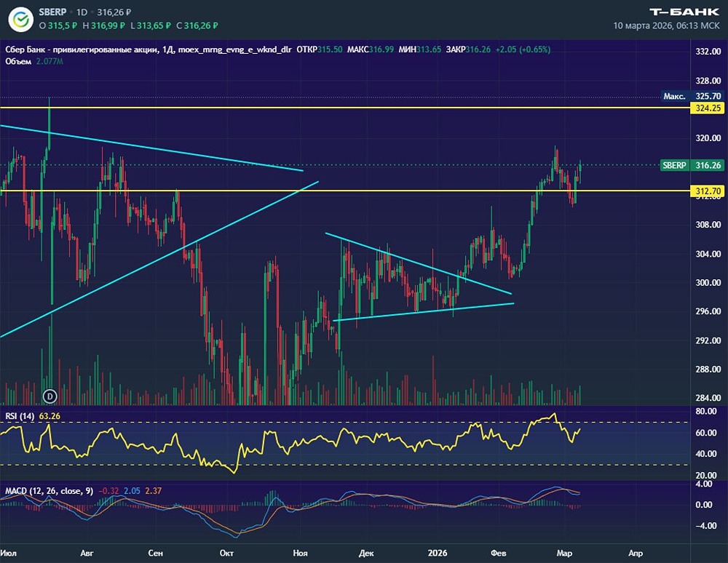
Task: Click the MACD line value 2.05
Action: [132, 491]
